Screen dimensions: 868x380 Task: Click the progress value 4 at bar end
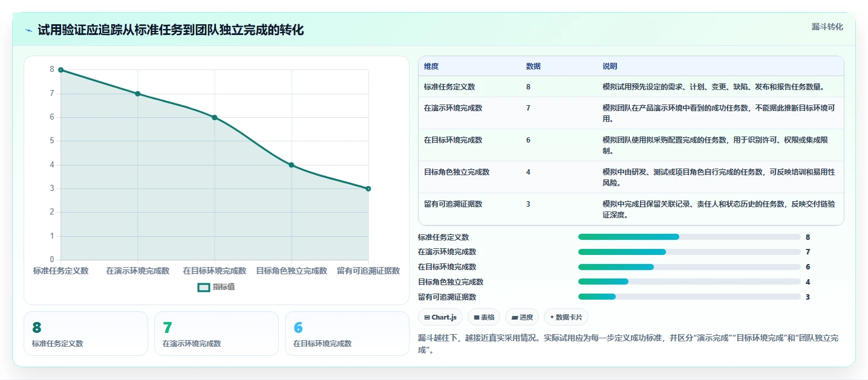click(x=808, y=282)
